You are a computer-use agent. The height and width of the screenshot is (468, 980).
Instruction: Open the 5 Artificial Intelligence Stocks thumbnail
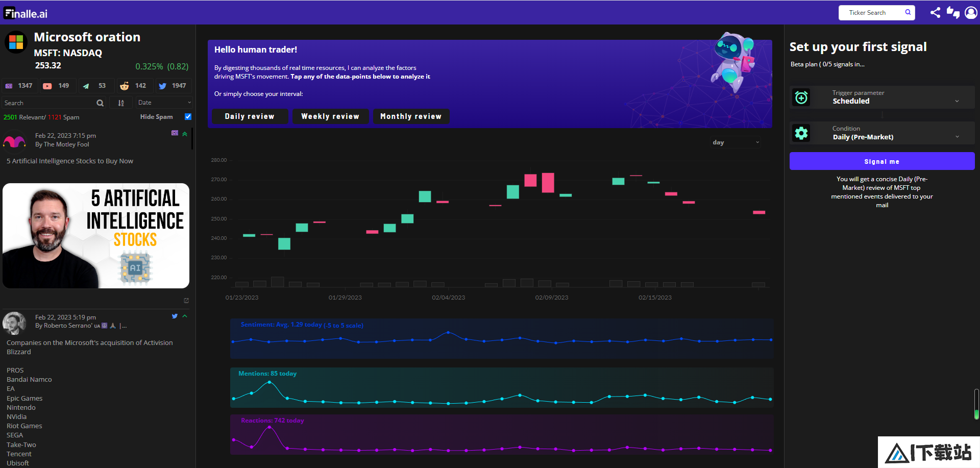point(96,236)
